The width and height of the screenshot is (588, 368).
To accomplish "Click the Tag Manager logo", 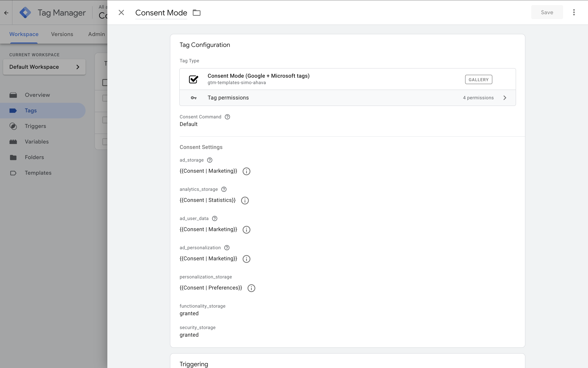I will 25,13.
